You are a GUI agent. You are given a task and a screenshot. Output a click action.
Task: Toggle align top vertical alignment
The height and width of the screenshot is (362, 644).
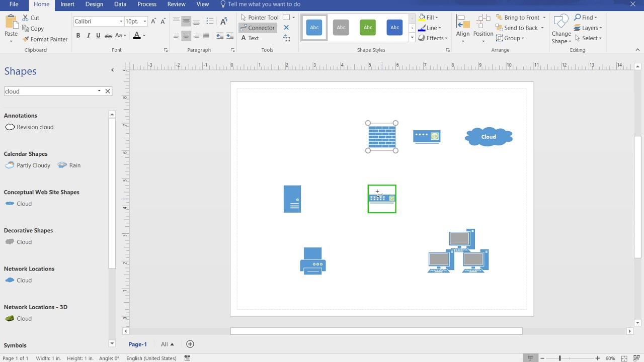[x=176, y=21]
